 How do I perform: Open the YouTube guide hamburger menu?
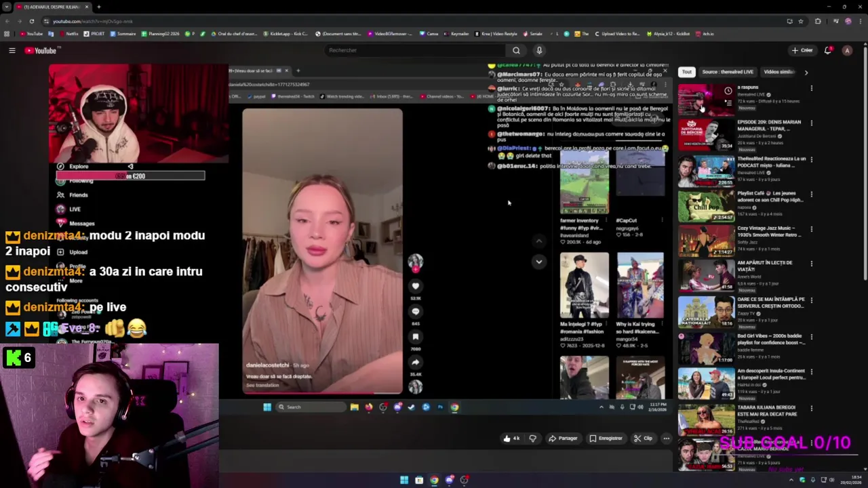coord(12,50)
